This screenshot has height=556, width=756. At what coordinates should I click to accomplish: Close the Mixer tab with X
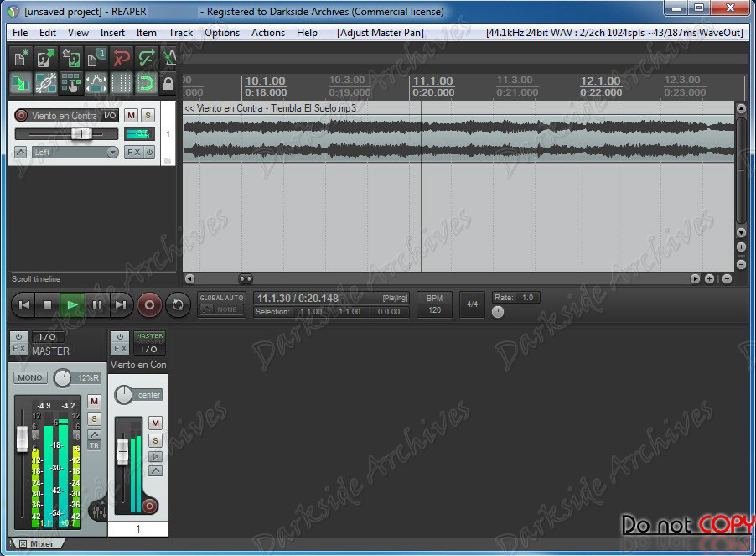[23, 544]
